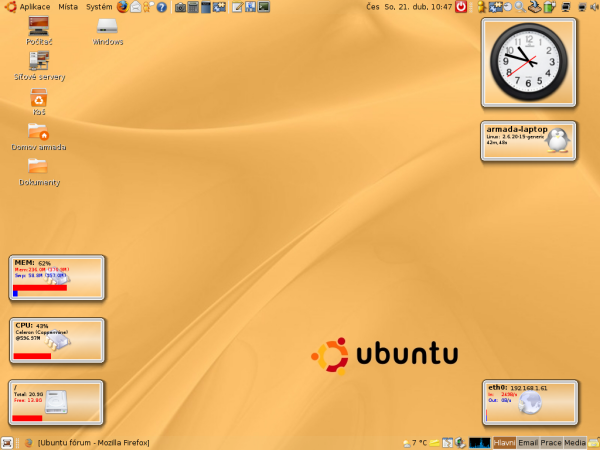Click the Čes keyboard layout indicator
The height and width of the screenshot is (450, 600).
click(373, 7)
